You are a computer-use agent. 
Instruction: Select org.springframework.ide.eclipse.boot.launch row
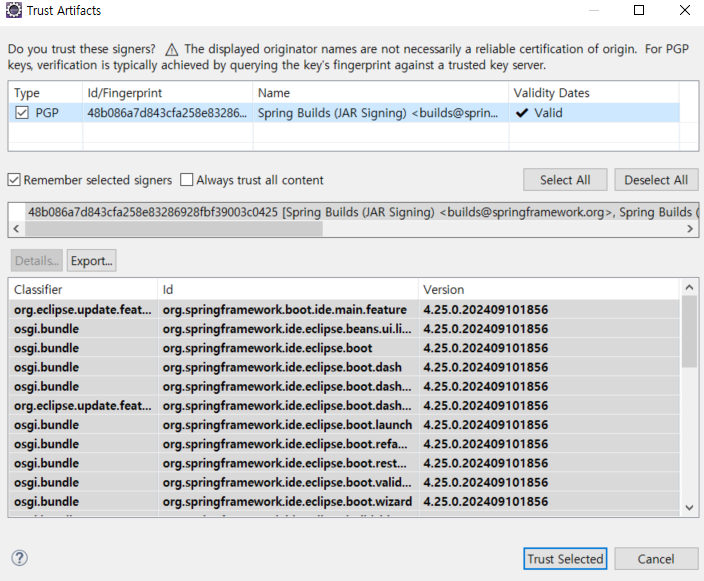[344, 425]
